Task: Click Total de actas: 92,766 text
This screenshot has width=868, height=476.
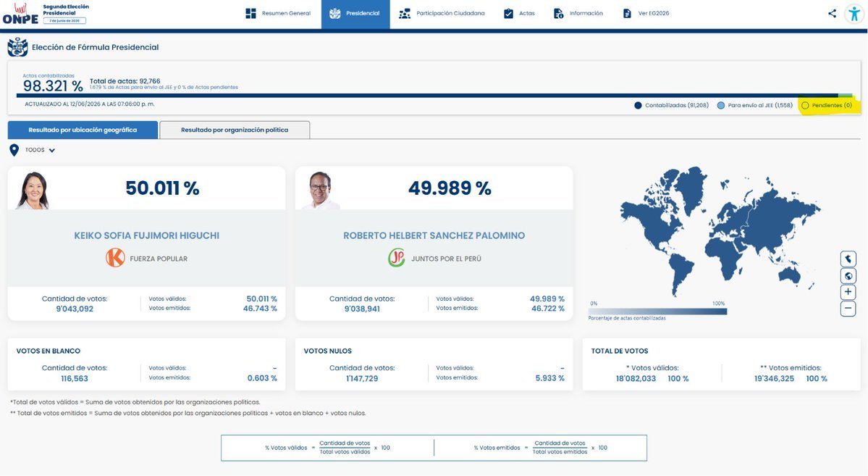Action: [x=125, y=81]
